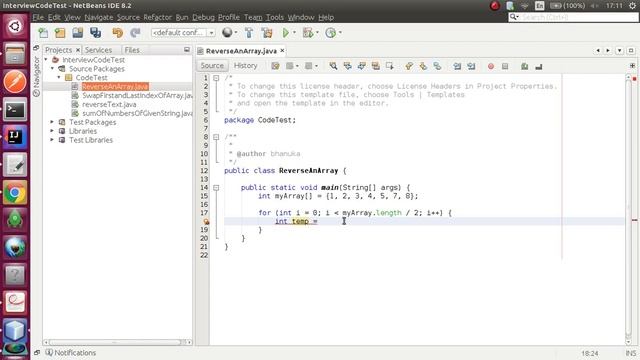Viewport: 640px width, 360px height.
Task: Click the New File toolbar icon
Action: 43,33
